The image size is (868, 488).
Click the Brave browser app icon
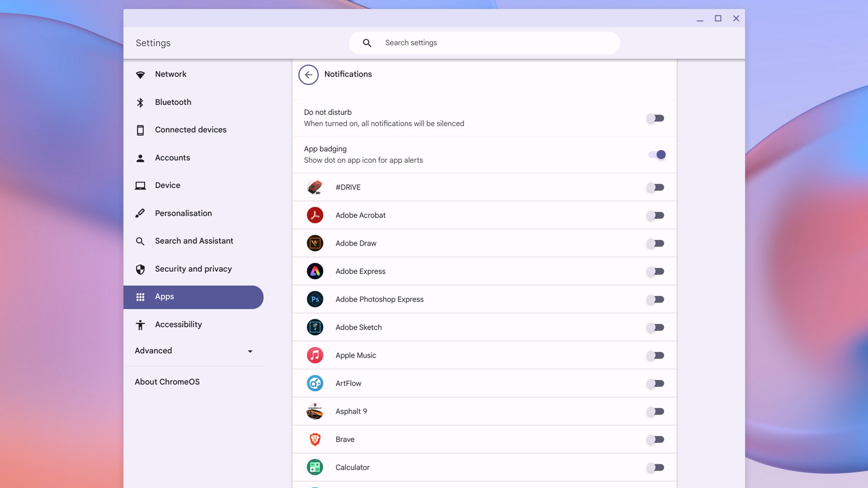(314, 439)
